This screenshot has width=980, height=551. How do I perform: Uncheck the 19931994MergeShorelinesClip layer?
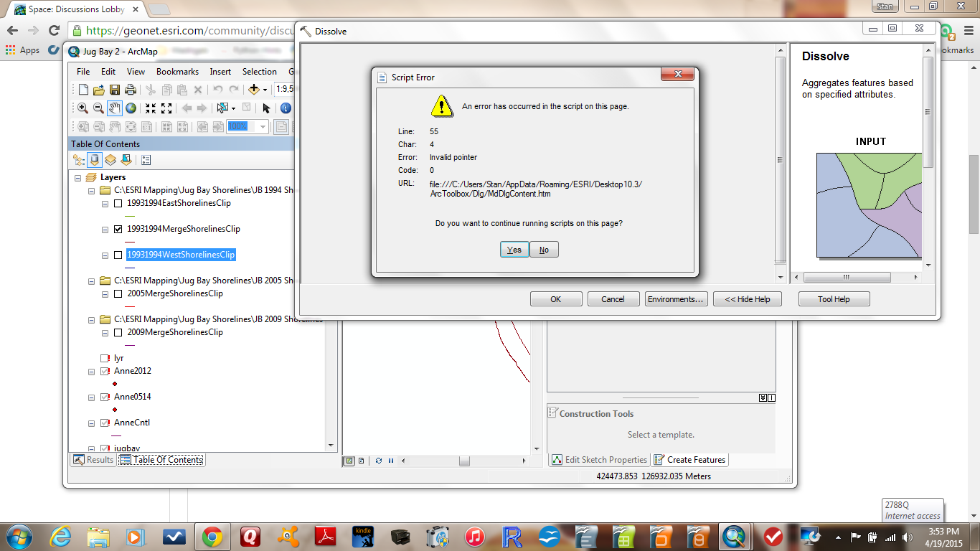click(x=118, y=230)
